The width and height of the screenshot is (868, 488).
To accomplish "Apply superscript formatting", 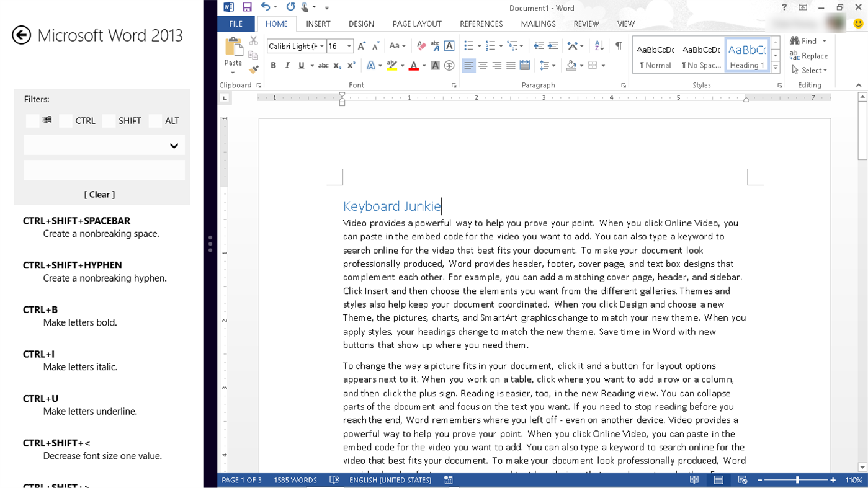I will [x=351, y=65].
